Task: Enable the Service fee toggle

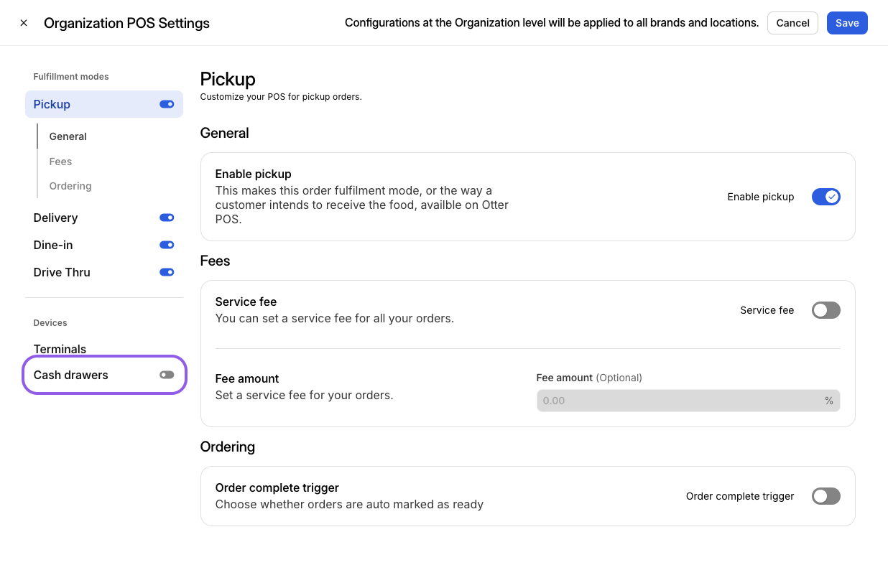Action: pyautogui.click(x=825, y=310)
